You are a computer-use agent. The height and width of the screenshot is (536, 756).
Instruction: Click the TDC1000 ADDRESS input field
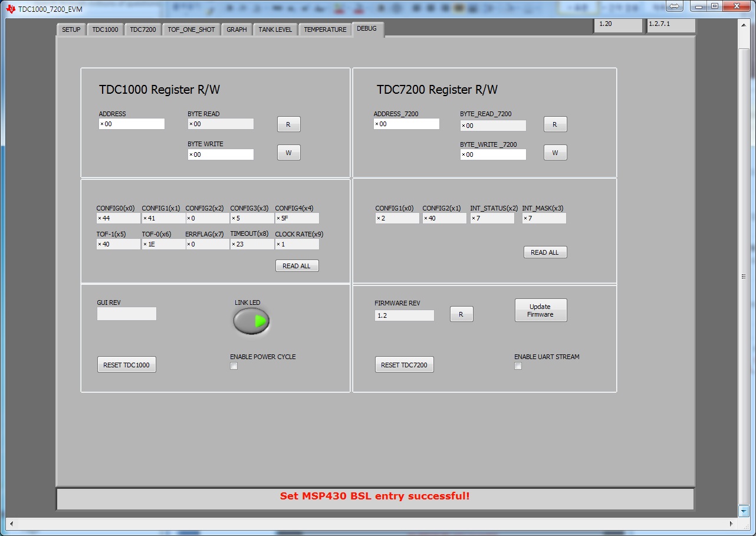pyautogui.click(x=132, y=124)
